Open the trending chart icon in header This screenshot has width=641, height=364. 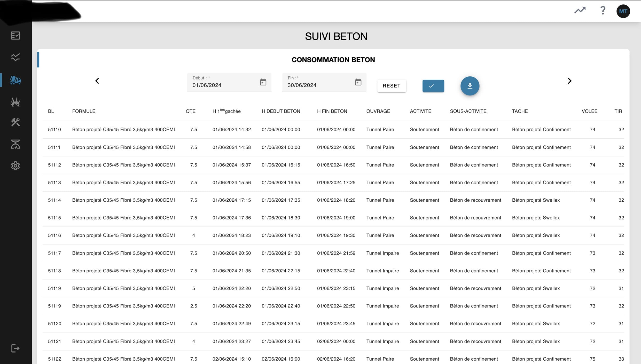[580, 11]
